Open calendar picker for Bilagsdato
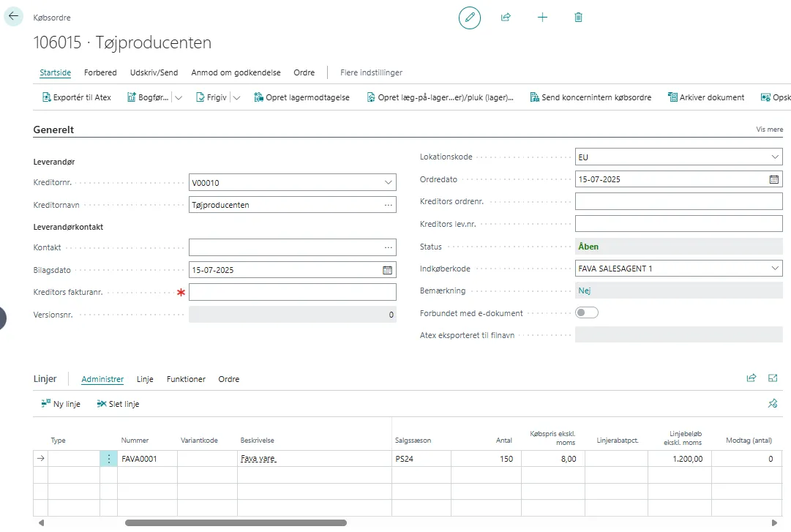This screenshot has height=532, width=791. tap(387, 270)
